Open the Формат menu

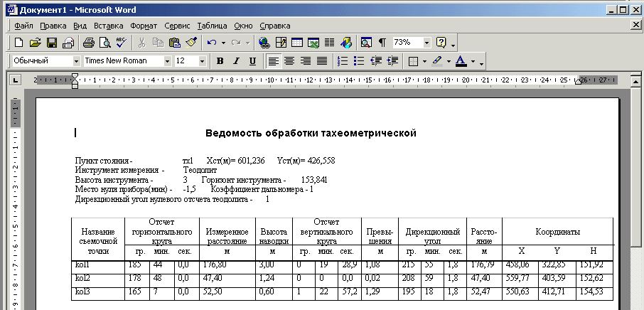143,26
